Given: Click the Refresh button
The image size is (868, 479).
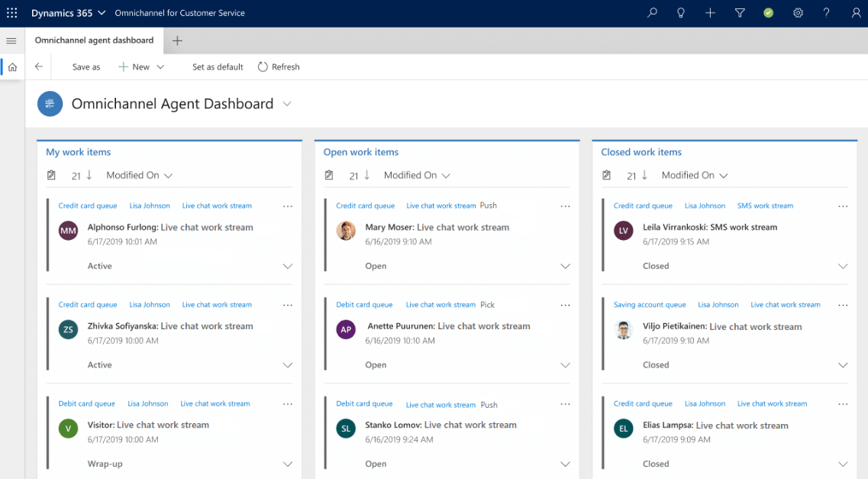Looking at the screenshot, I should (279, 66).
